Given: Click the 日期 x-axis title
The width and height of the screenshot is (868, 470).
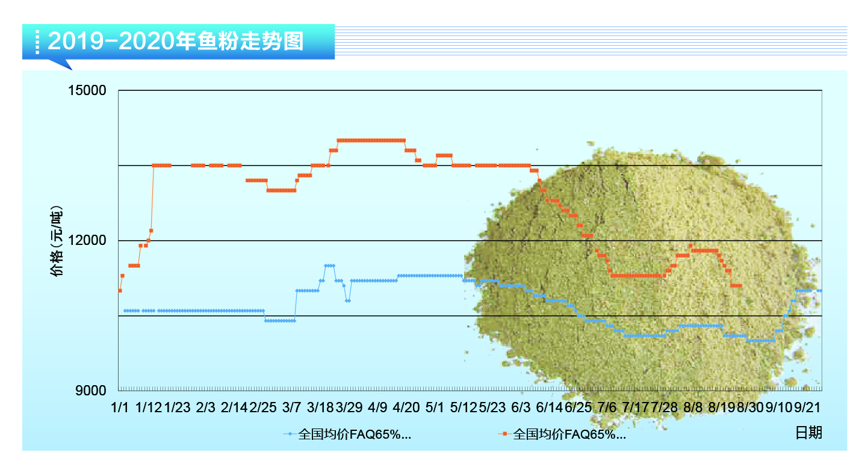Looking at the screenshot, I should point(808,433).
